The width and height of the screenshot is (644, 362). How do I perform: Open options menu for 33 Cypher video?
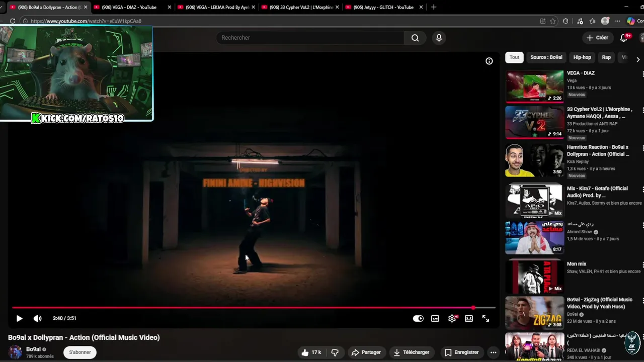(x=642, y=111)
